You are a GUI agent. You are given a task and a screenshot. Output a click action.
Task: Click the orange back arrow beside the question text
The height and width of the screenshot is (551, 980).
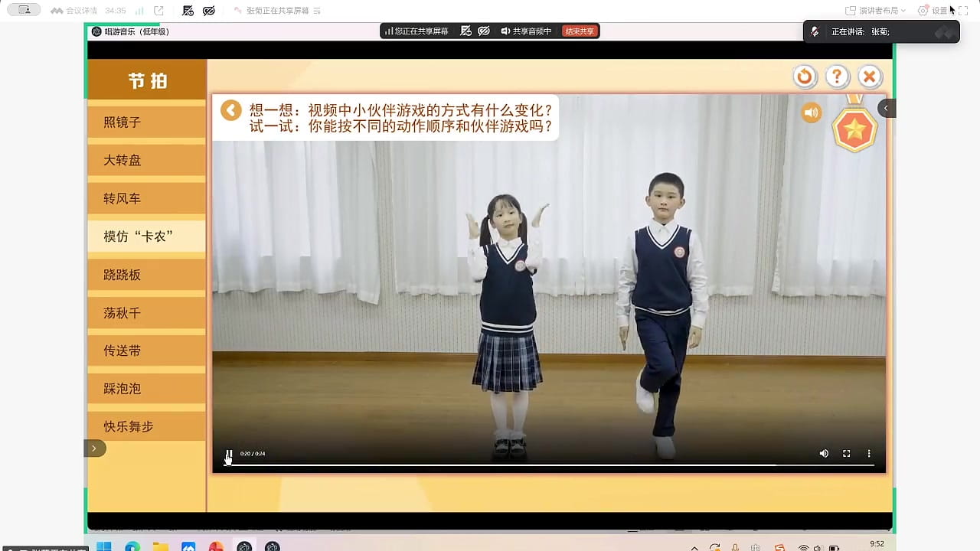point(230,110)
